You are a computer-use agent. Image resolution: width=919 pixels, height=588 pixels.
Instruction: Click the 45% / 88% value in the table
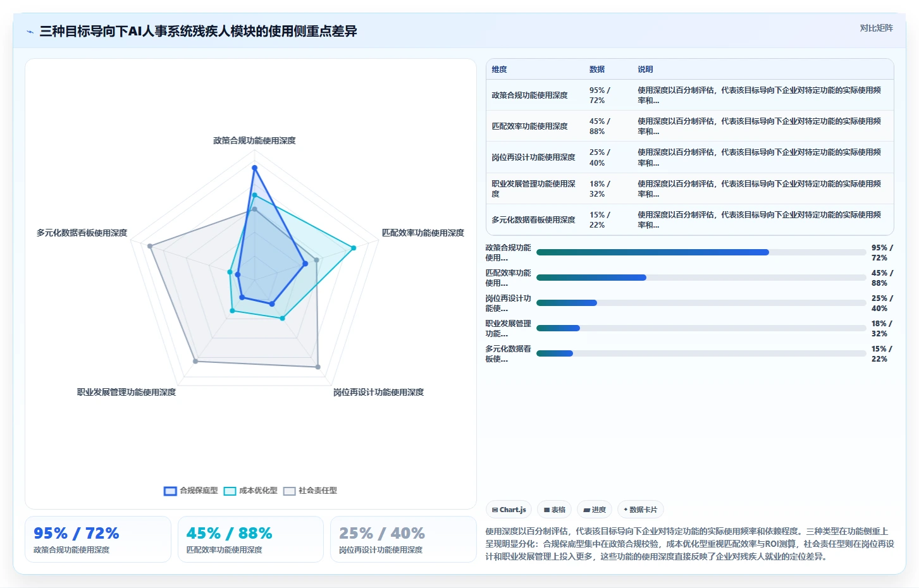(x=600, y=126)
